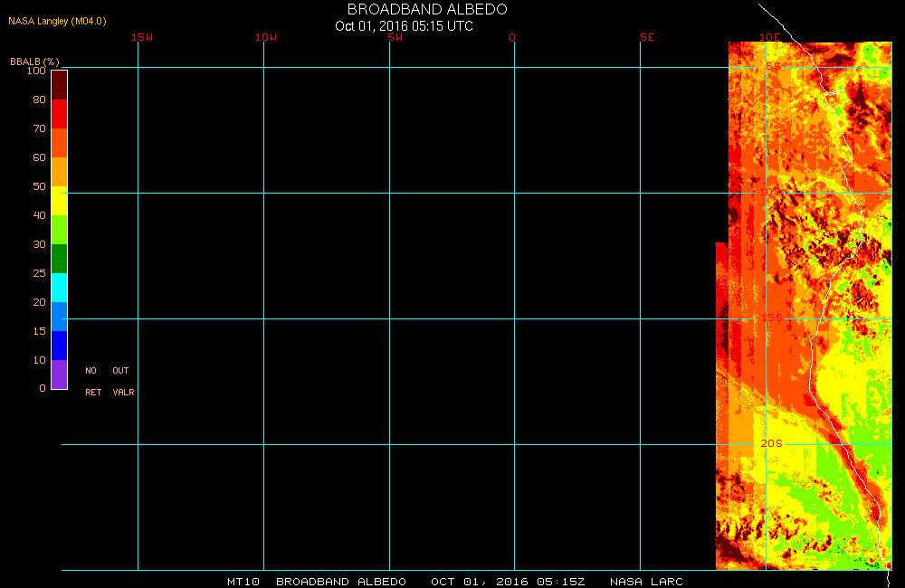The width and height of the screenshot is (905, 588).
Task: Click the NASA LARC footer text
Action: (646, 581)
